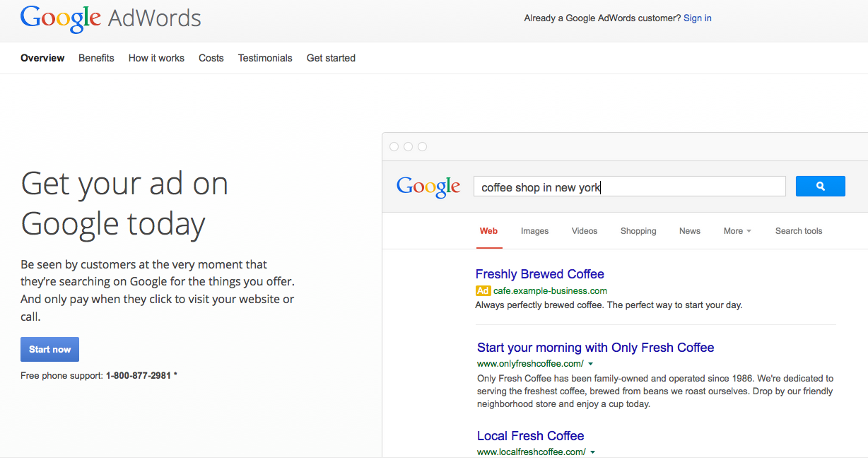The height and width of the screenshot is (472, 868).
Task: Switch to the Images search tab
Action: [534, 231]
